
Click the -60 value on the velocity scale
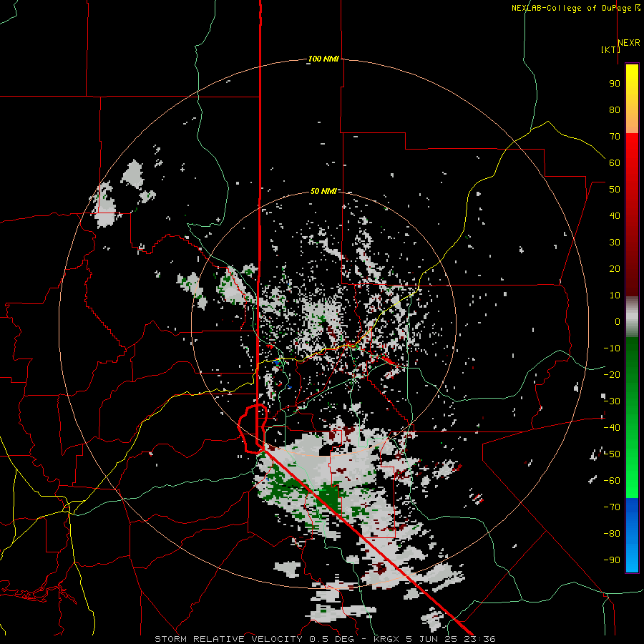pyautogui.click(x=612, y=481)
